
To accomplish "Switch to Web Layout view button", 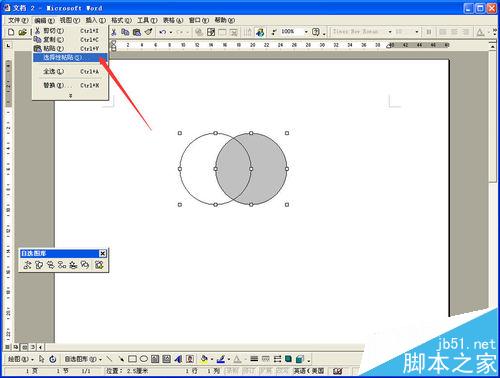I will click(16, 347).
